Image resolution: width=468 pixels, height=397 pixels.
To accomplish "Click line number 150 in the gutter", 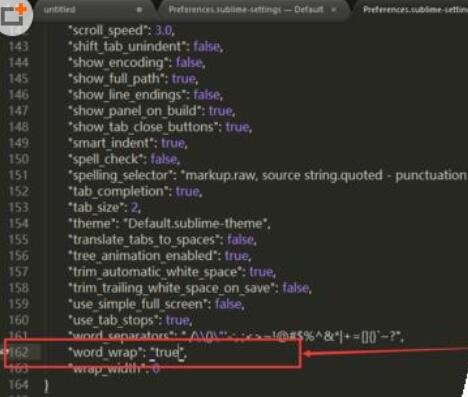I will coord(18,159).
